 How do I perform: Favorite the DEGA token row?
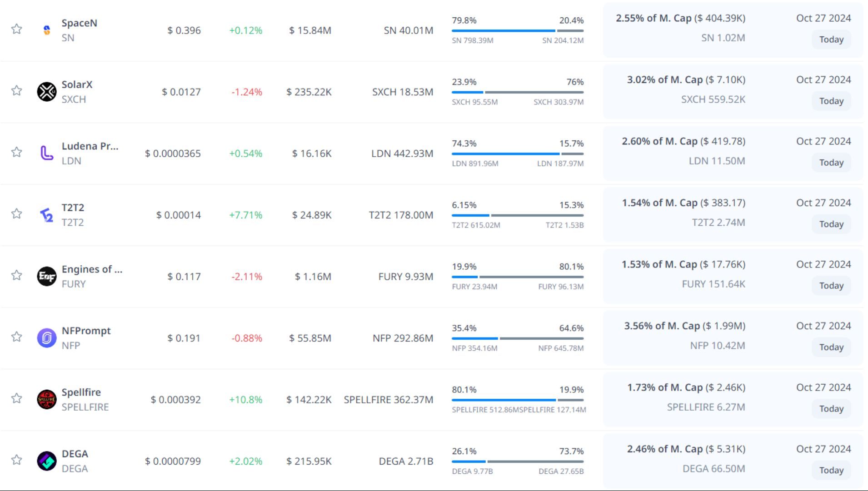coord(17,460)
